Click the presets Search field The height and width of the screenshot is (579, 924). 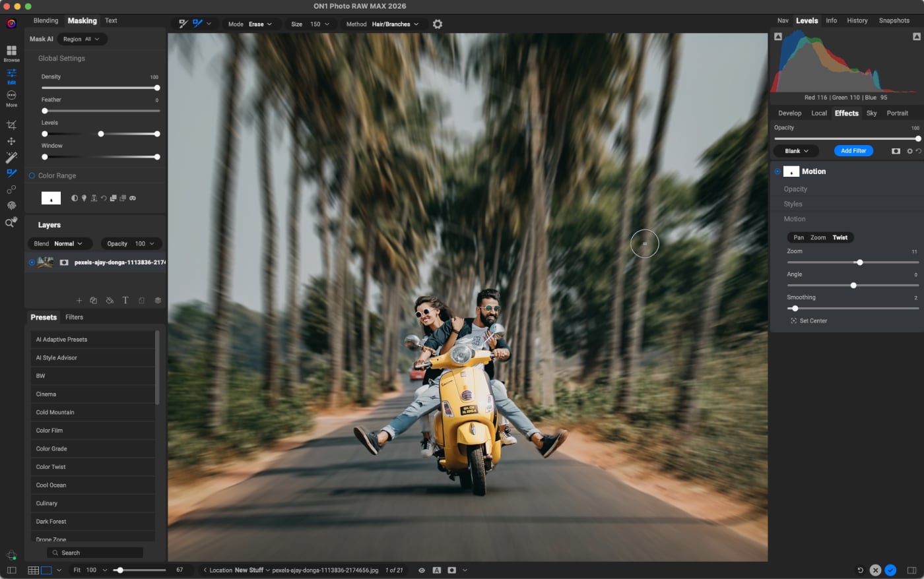tap(96, 553)
